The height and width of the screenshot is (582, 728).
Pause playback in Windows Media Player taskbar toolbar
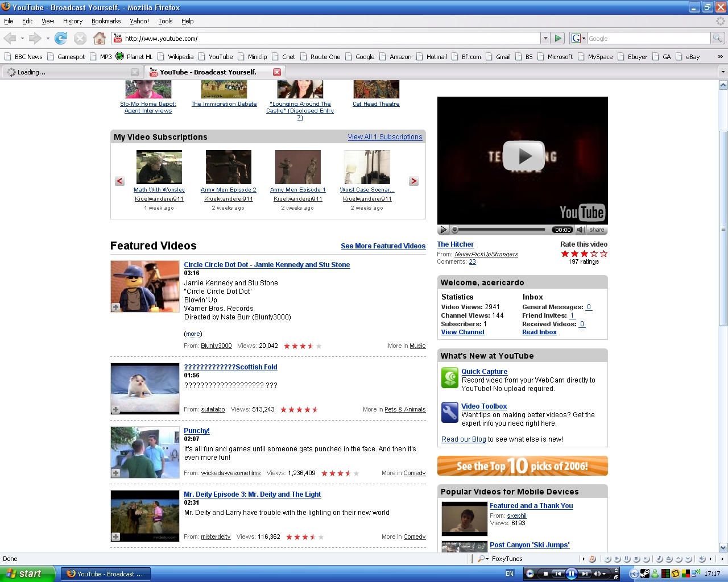click(572, 573)
